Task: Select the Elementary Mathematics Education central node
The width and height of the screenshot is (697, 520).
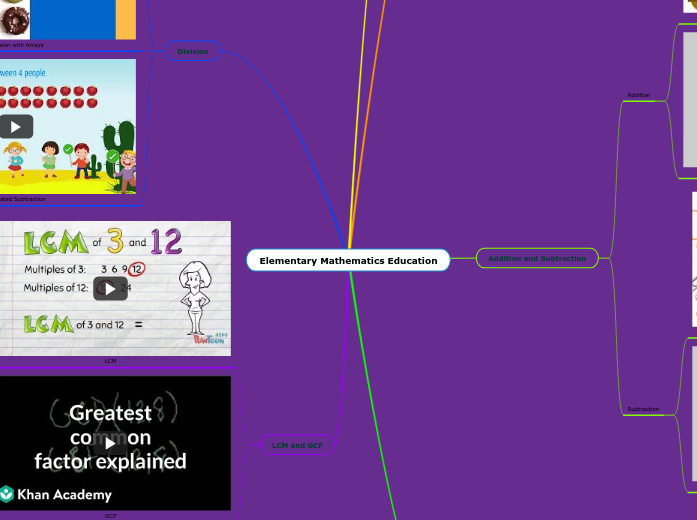Action: pyautogui.click(x=348, y=260)
